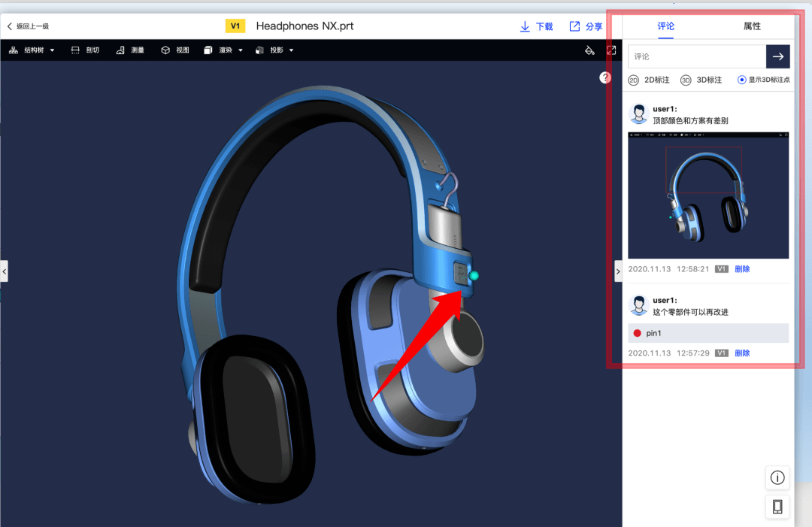Expand the left side panel arrow
This screenshot has width=812, height=527.
(5, 271)
